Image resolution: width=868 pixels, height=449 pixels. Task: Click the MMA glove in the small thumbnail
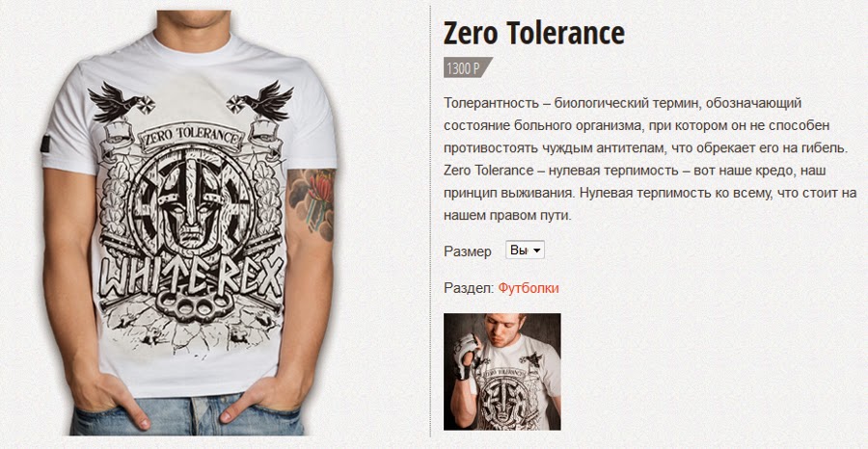[x=463, y=357]
